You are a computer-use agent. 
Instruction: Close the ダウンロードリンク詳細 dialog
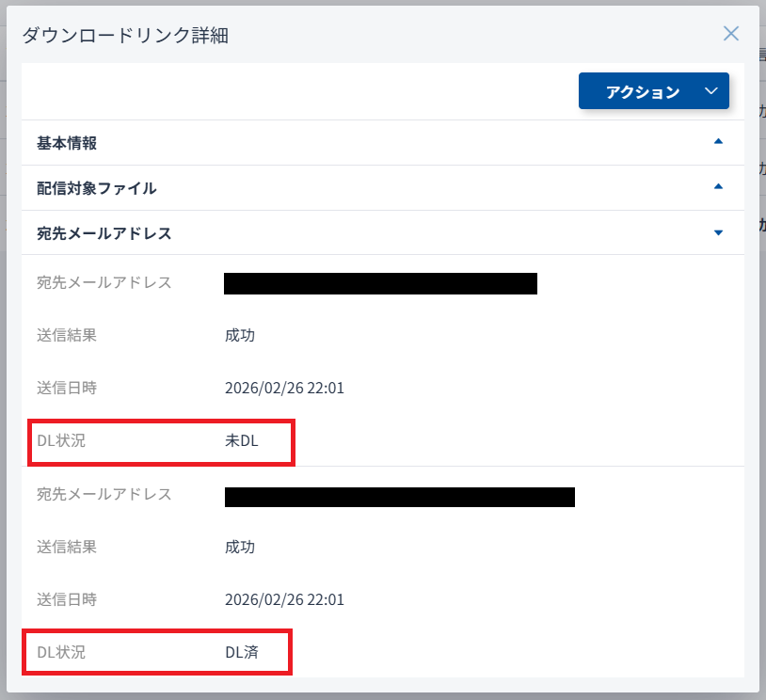click(730, 34)
